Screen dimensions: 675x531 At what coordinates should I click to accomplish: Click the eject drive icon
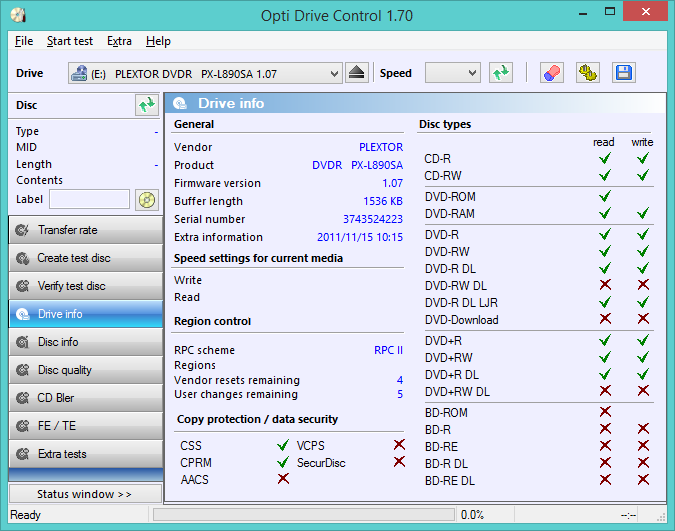356,73
